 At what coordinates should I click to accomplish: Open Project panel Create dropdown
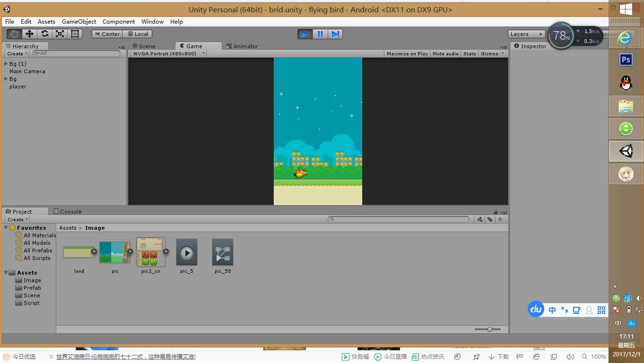pos(17,219)
